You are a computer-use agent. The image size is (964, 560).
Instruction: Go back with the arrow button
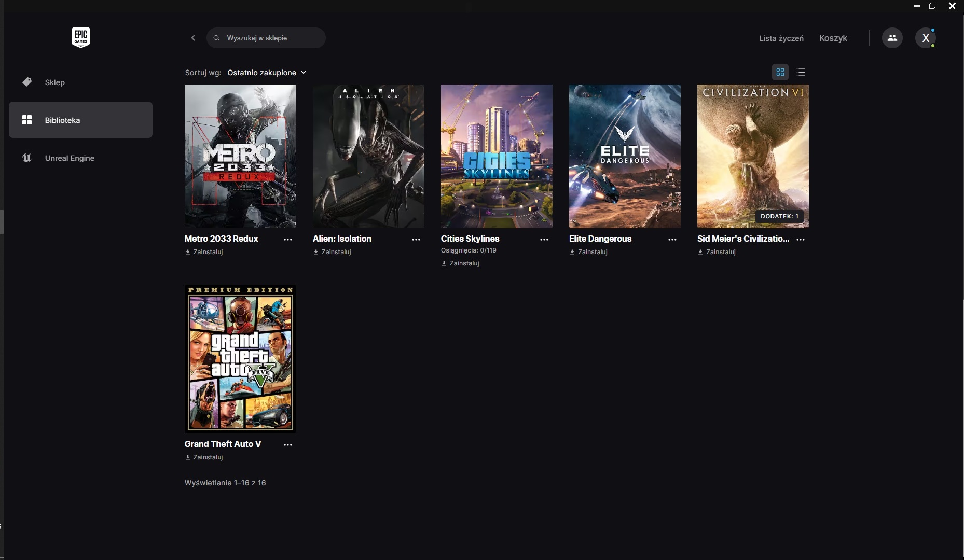click(193, 38)
